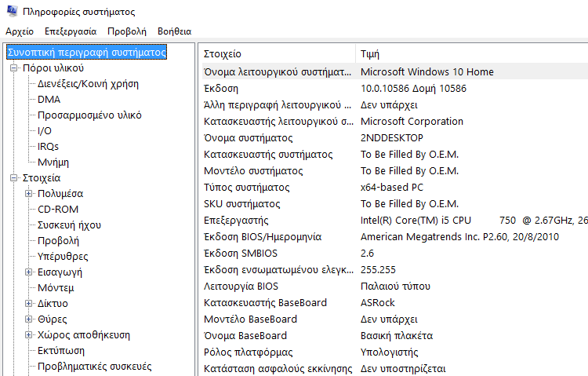The image size is (588, 376).
Task: Click value 10.0.10586 Δομή 10586
Action: point(414,88)
